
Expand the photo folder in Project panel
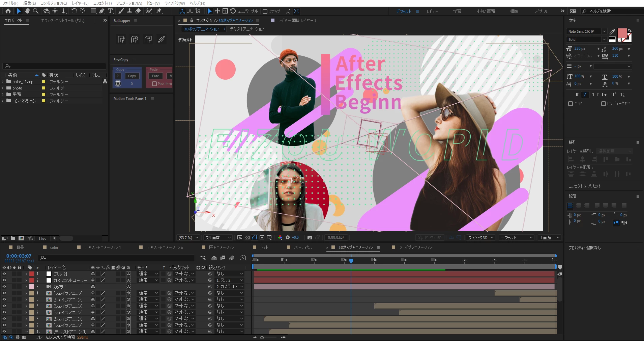tap(3, 88)
